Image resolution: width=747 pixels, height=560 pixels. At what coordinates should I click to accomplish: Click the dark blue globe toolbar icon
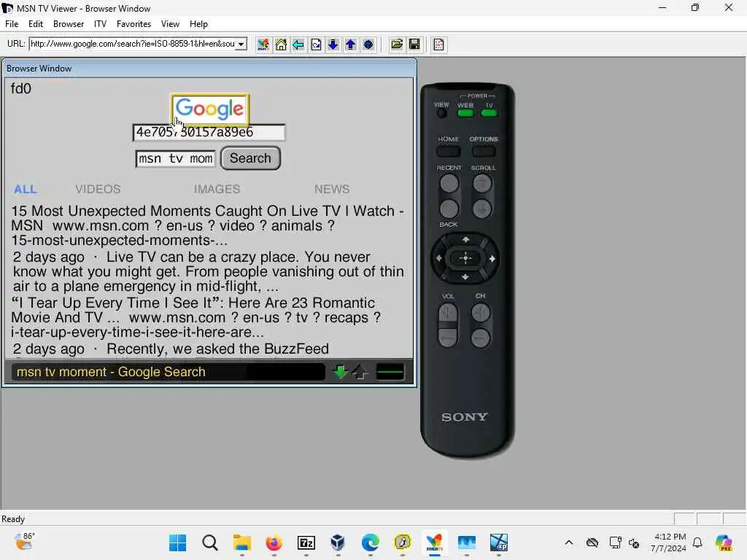coord(368,44)
